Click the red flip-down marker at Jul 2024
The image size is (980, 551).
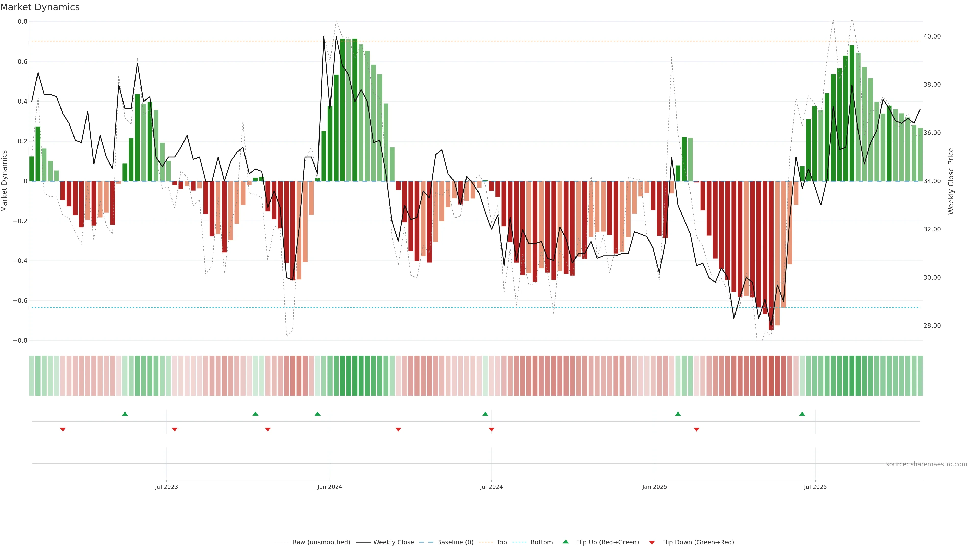coord(491,429)
